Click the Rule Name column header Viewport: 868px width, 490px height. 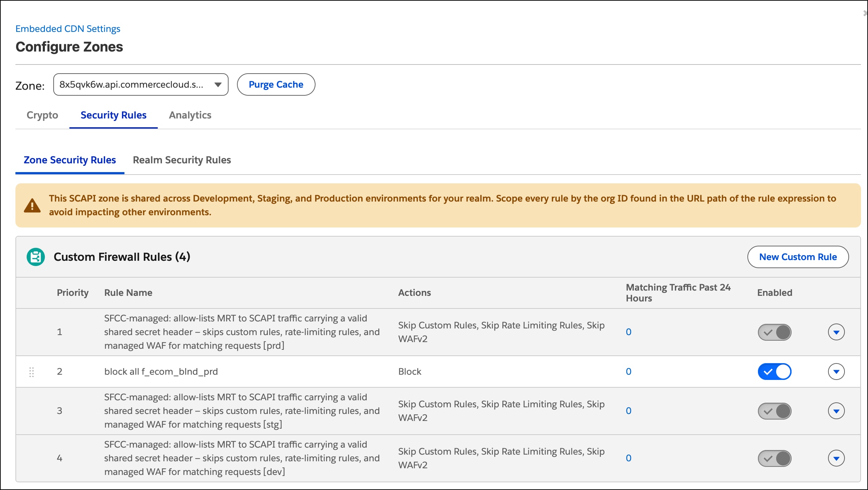pyautogui.click(x=128, y=293)
